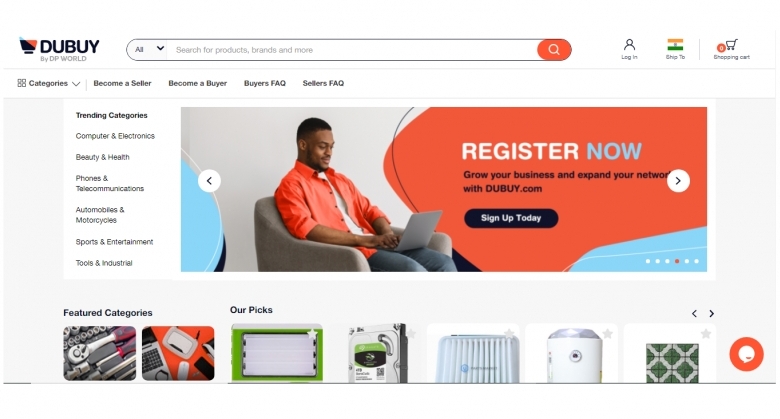Click the India flag Ship To icon
Image resolution: width=780 pixels, height=419 pixels.
pos(675,45)
